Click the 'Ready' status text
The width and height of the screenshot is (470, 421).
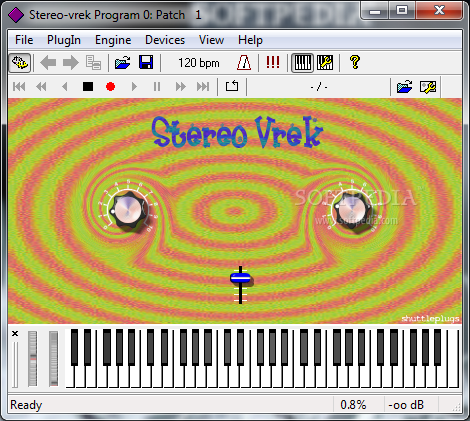click(26, 405)
